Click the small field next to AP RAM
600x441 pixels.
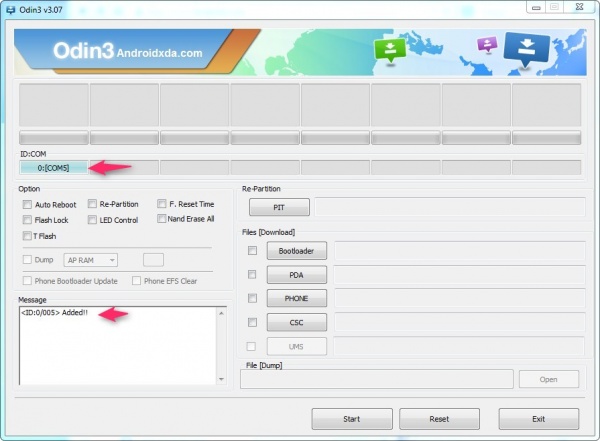coord(153,260)
